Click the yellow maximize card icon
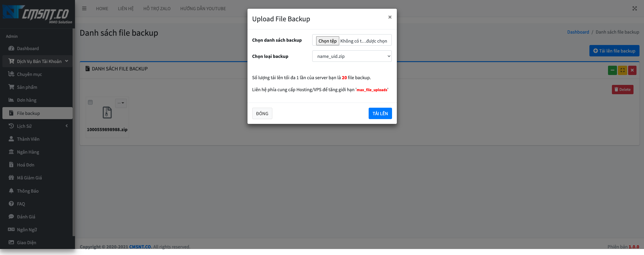644x255 pixels. click(x=622, y=70)
